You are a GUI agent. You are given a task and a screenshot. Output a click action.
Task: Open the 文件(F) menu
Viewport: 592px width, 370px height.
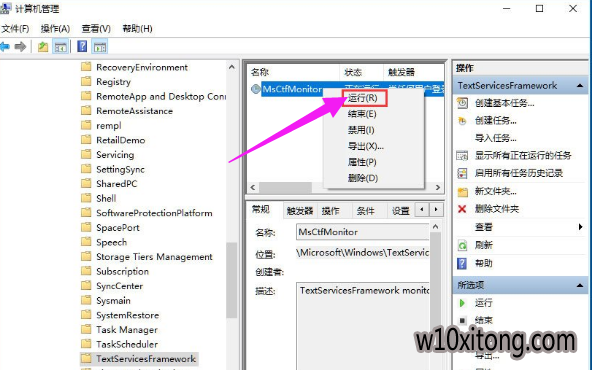coord(15,29)
